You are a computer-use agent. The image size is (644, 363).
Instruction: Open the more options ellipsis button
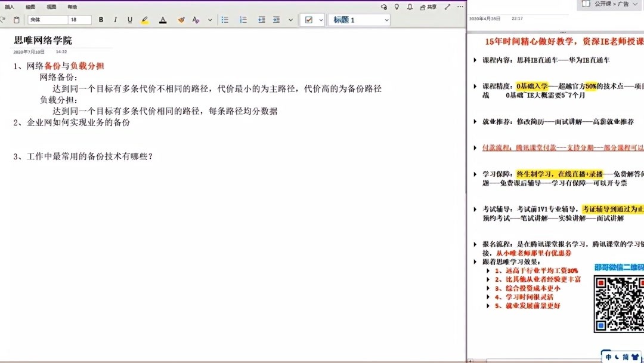[x=459, y=6]
